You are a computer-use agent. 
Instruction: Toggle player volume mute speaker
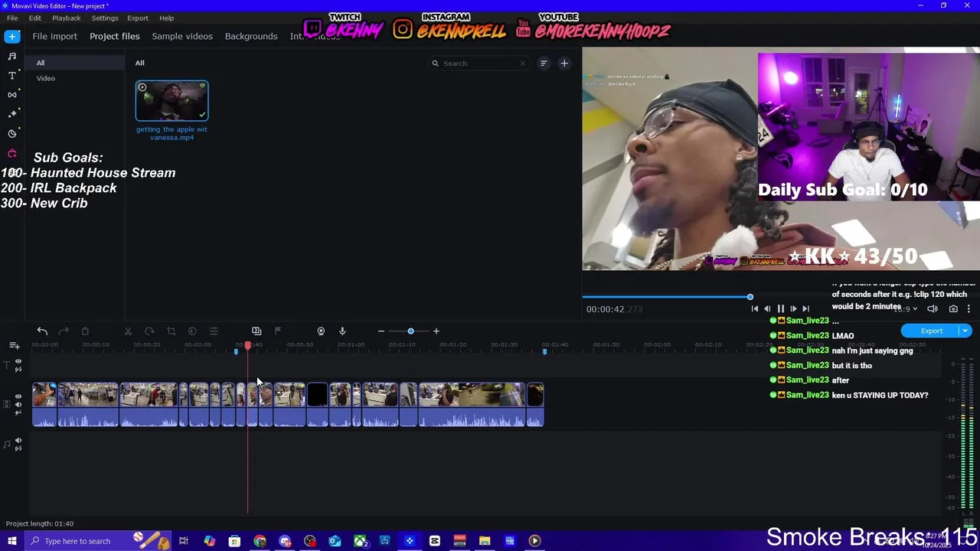point(933,309)
